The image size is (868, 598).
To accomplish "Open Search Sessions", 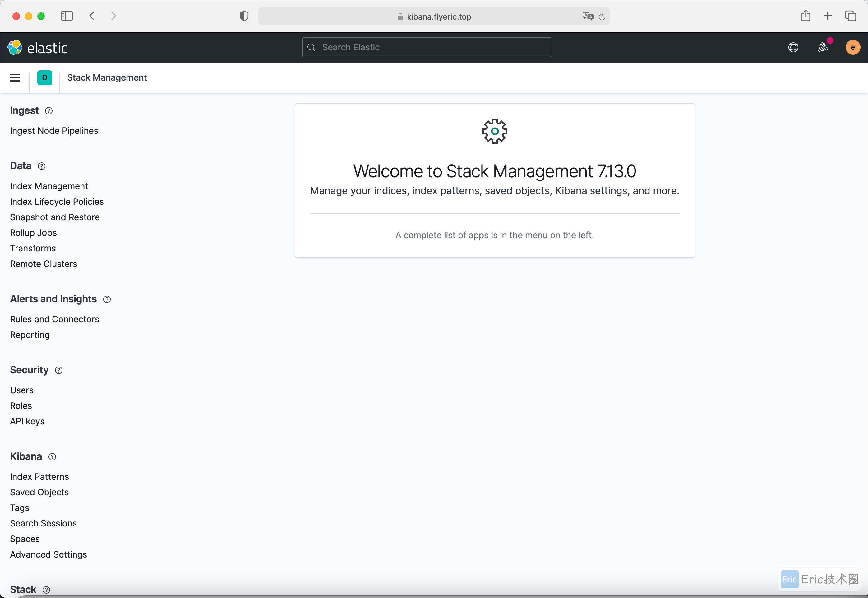I will click(x=43, y=523).
